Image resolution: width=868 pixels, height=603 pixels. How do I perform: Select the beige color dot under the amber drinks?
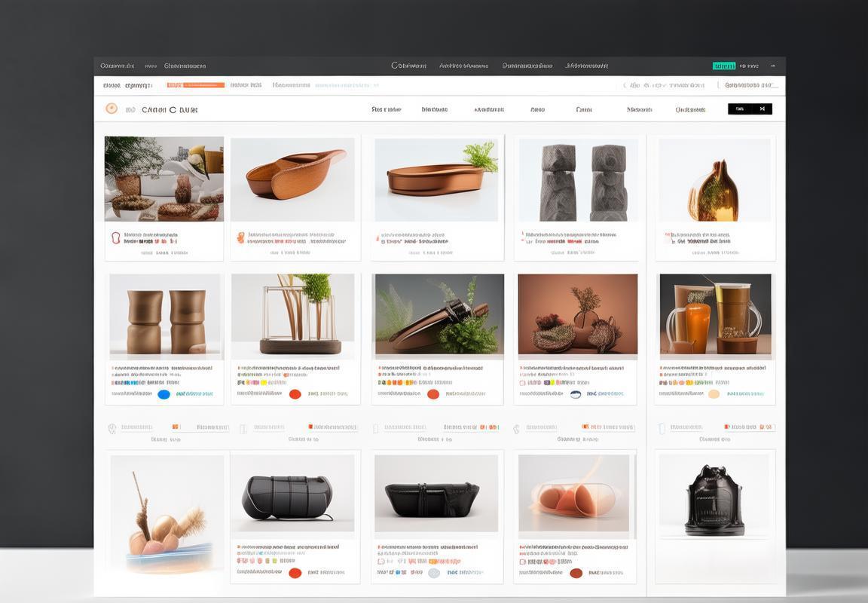(713, 393)
